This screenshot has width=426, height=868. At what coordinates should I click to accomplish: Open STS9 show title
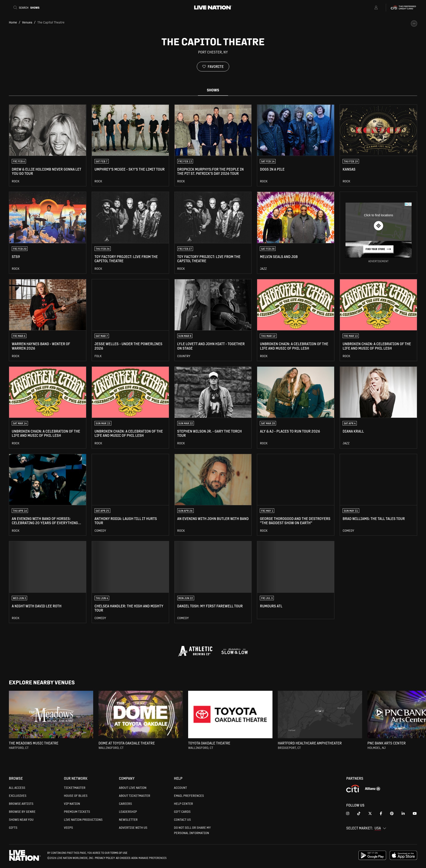point(16,257)
